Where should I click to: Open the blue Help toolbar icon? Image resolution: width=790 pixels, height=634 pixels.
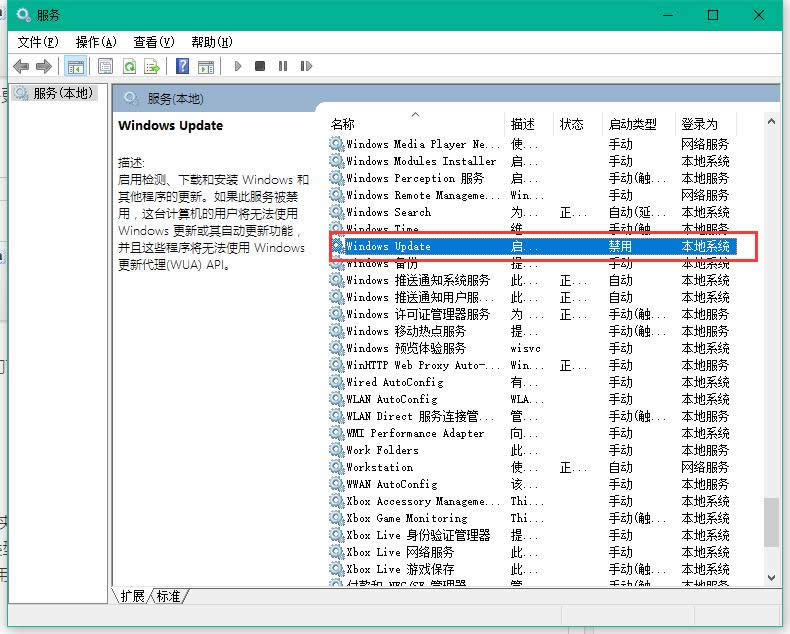click(182, 66)
